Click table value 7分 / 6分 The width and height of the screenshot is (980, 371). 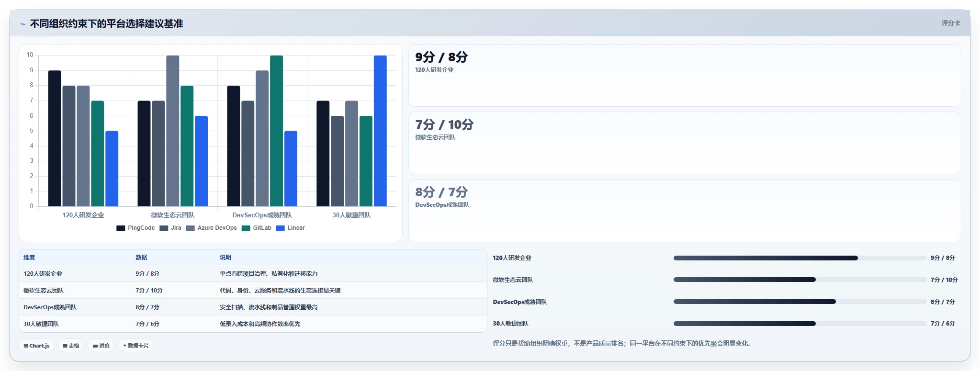(x=147, y=324)
